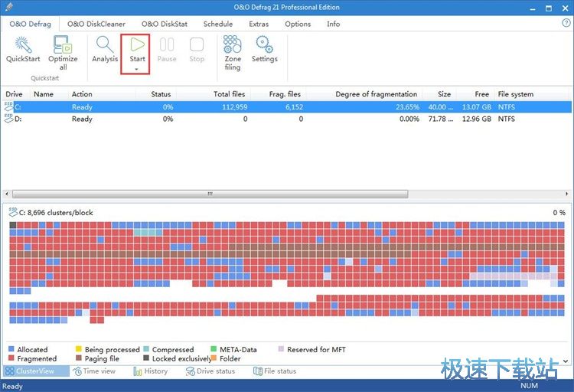574x392 pixels.
Task: Click horizontal scrollbar left arrow
Action: (7, 194)
